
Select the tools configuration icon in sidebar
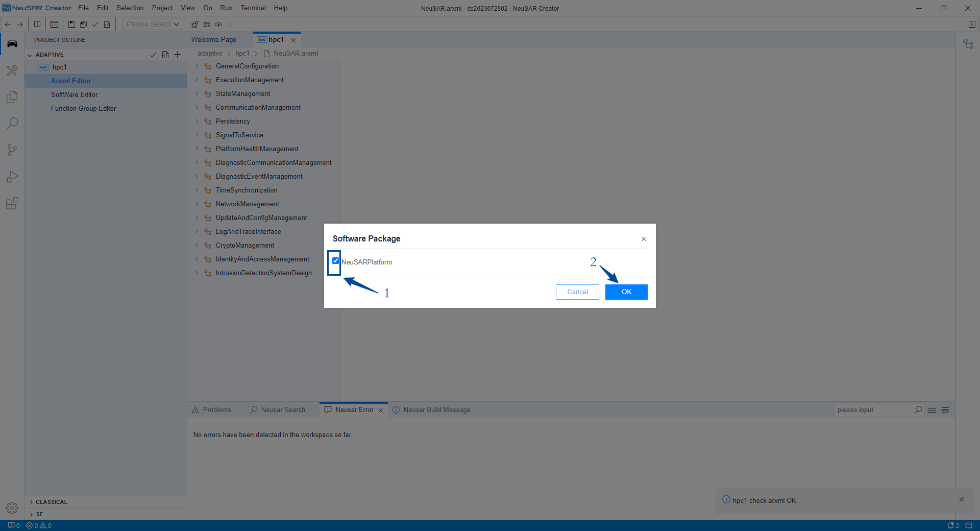[12, 70]
